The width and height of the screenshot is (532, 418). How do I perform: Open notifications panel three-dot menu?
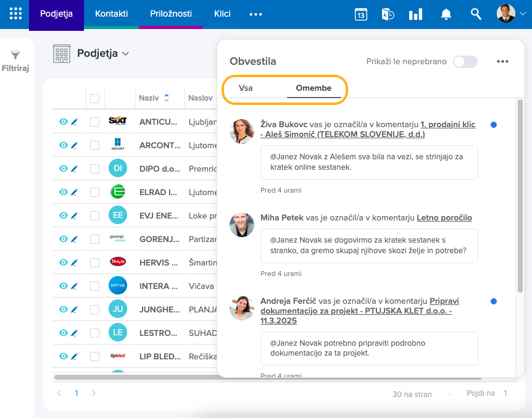(x=502, y=61)
